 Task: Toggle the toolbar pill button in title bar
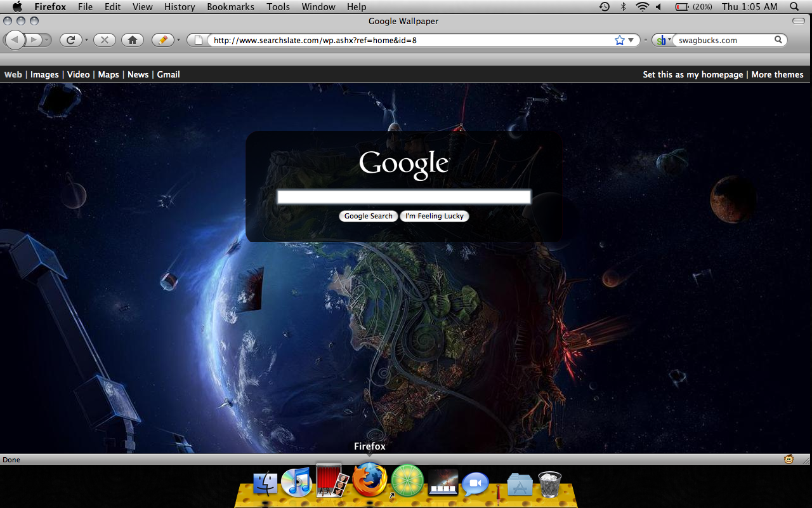coord(799,21)
